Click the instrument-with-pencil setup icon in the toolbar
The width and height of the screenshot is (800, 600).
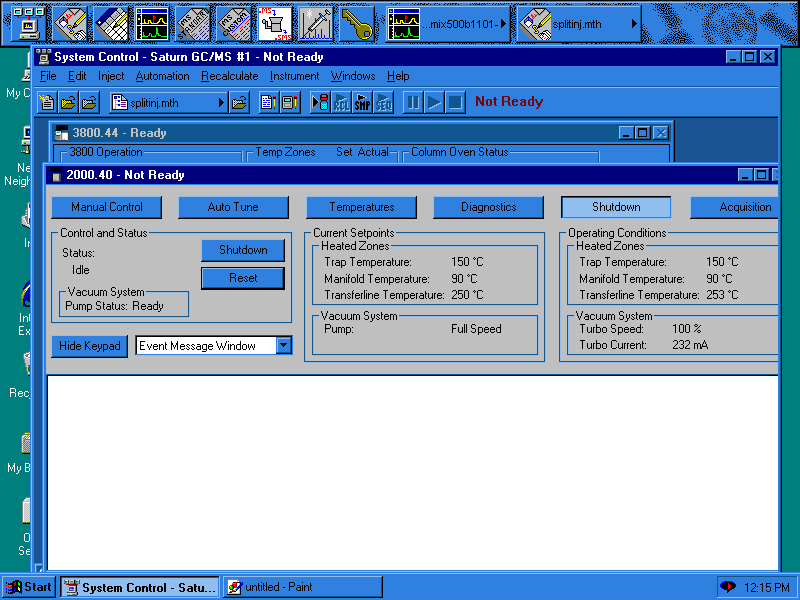pos(290,103)
